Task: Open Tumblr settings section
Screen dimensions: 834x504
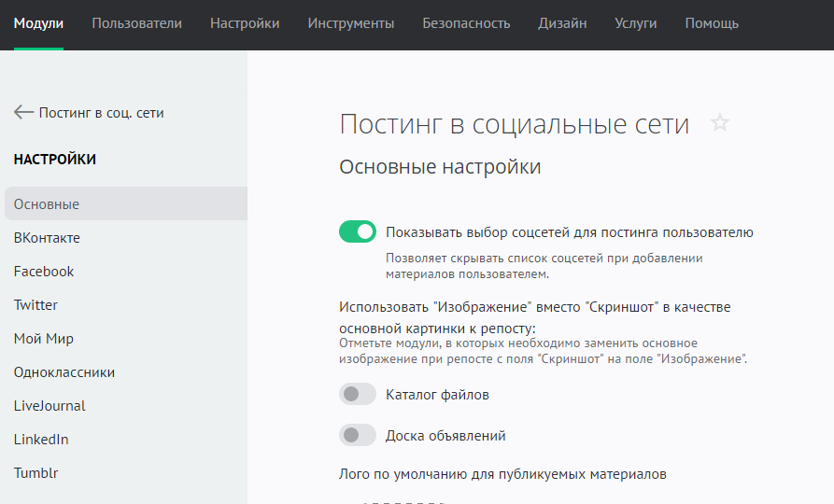Action: [x=35, y=473]
